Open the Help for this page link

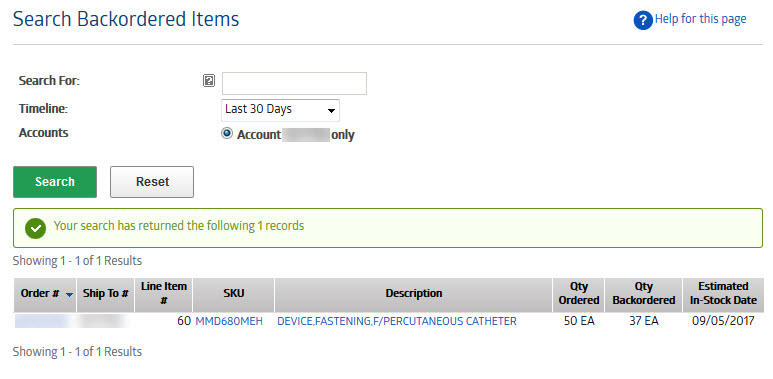[x=700, y=19]
